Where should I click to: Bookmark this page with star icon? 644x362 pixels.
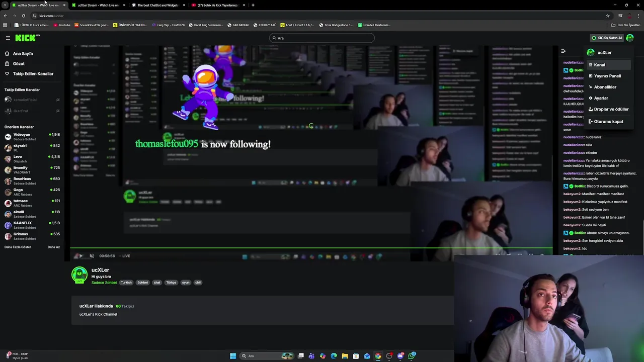608,16
